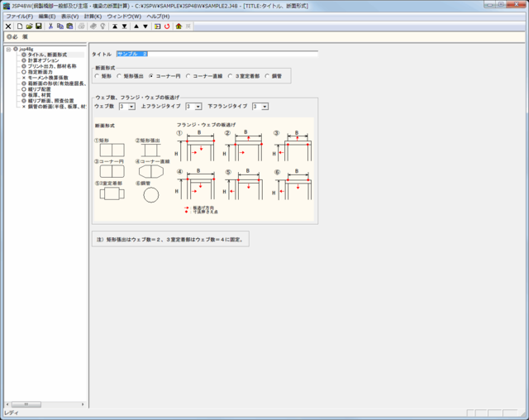This screenshot has height=420, width=529.
Task: Choose the 鋼管 radio option
Action: (268, 76)
